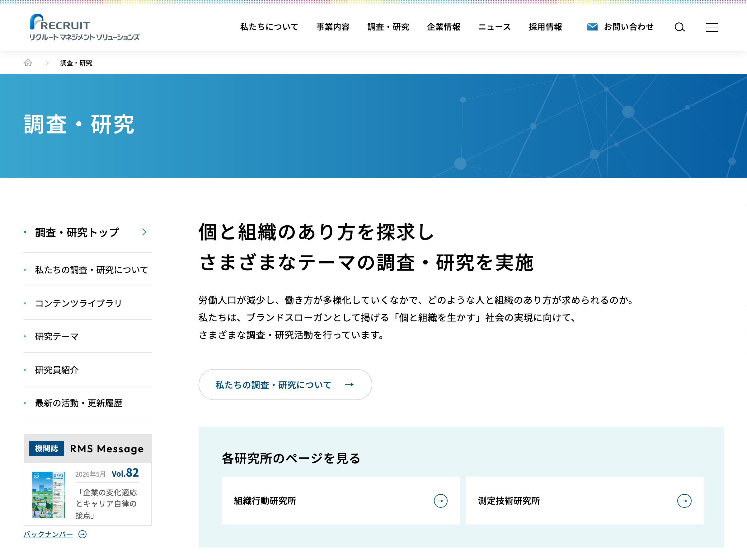Click the chevron beside 調査・研究トップ
Screen dimensions: 747x560
(x=144, y=232)
